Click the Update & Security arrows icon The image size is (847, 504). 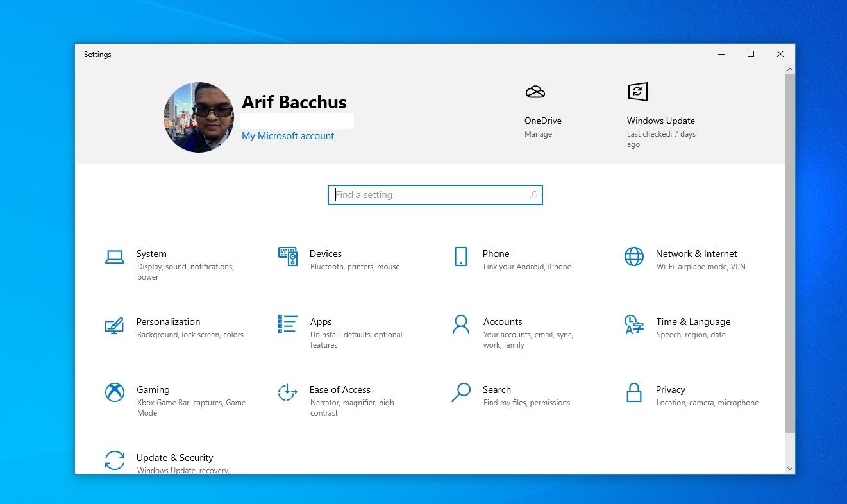point(115,460)
